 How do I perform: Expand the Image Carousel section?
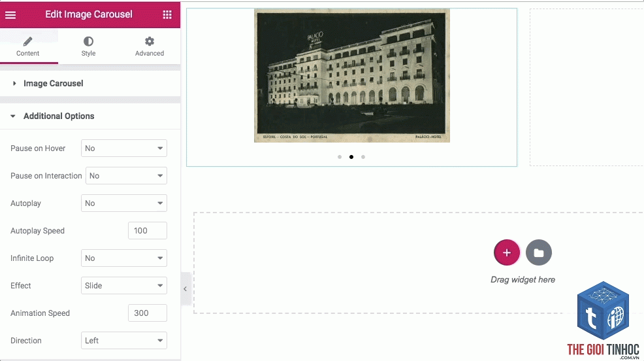click(x=90, y=84)
